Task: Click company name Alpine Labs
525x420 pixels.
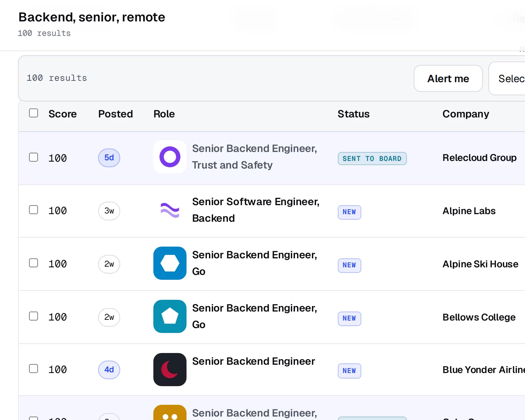Action: tap(469, 211)
